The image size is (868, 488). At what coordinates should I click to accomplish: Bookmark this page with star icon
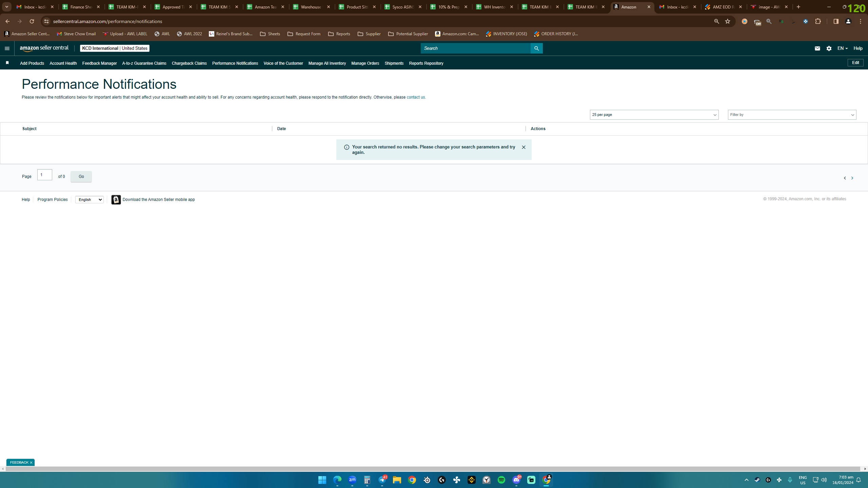tap(728, 21)
